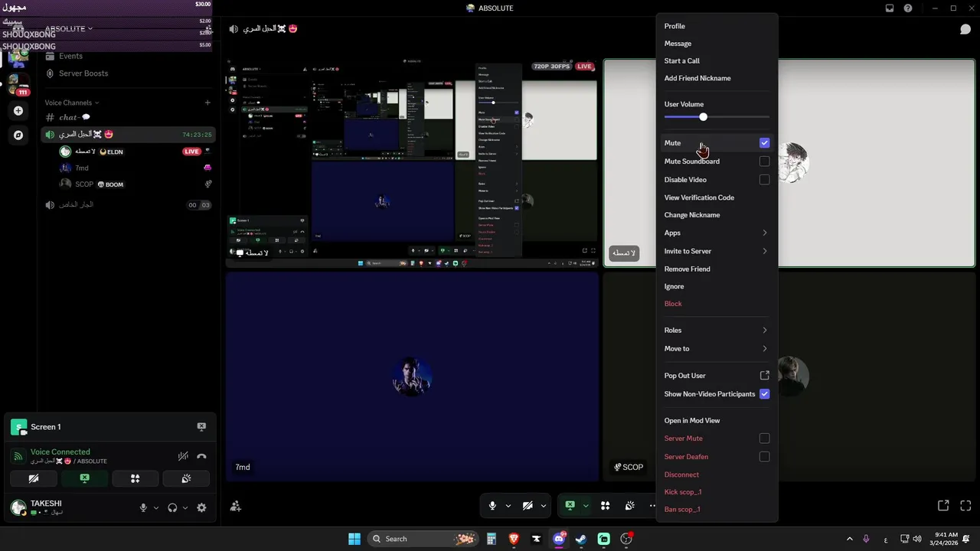Open the chat bubble at top right of call
The height and width of the screenshot is (551, 980).
coord(965,29)
